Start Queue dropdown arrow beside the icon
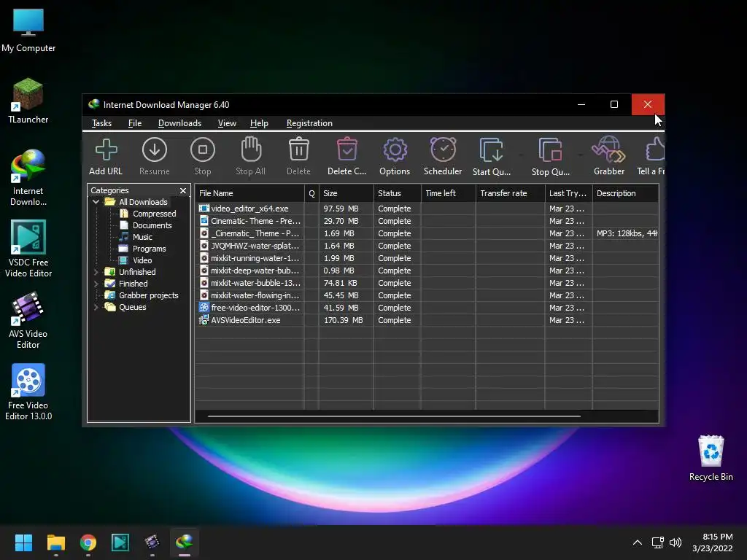The height and width of the screenshot is (560, 747). point(520,155)
